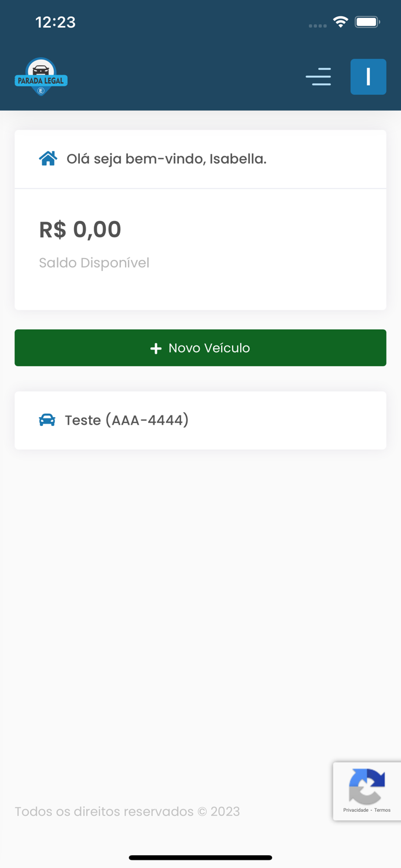Viewport: 401px width, 868px height.
Task: Open the Termos link
Action: pyautogui.click(x=382, y=811)
